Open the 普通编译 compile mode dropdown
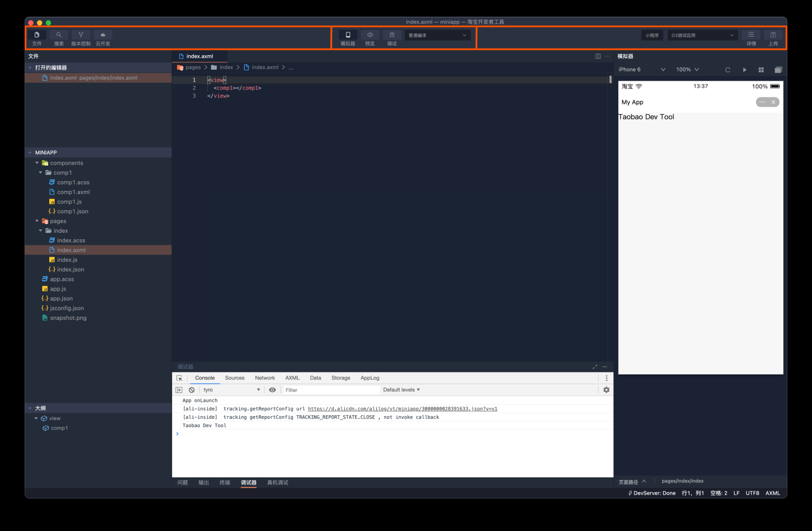The image size is (812, 531). (x=437, y=35)
